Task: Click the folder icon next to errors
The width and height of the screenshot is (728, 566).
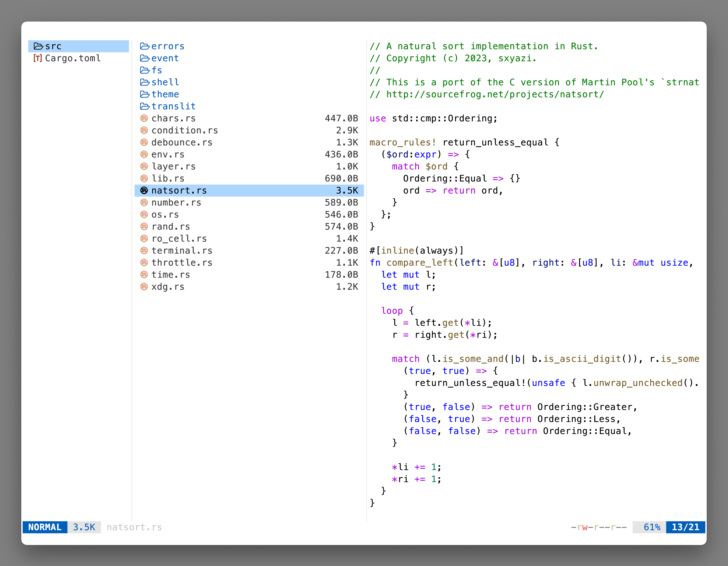Action: tap(144, 46)
